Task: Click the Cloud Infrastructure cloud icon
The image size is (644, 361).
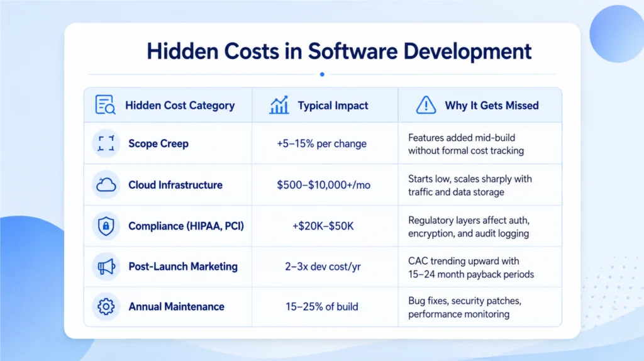Action: point(106,185)
